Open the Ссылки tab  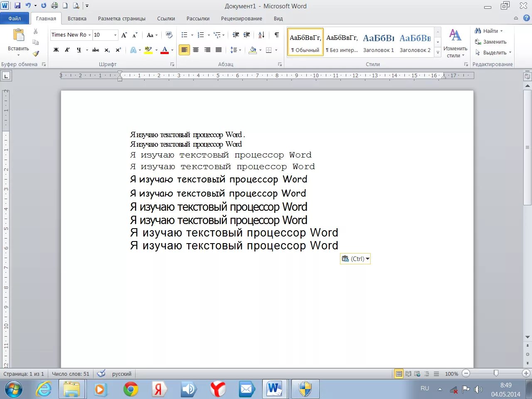pyautogui.click(x=166, y=18)
